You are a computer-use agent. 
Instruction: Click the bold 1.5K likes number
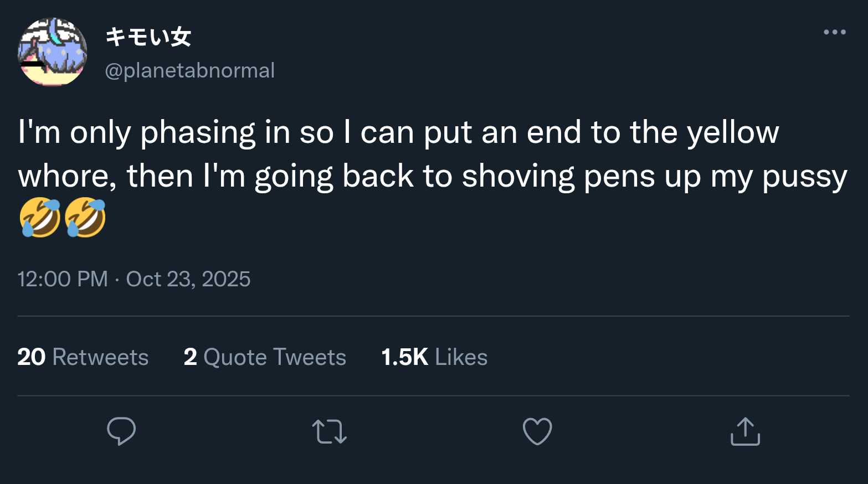tap(404, 357)
